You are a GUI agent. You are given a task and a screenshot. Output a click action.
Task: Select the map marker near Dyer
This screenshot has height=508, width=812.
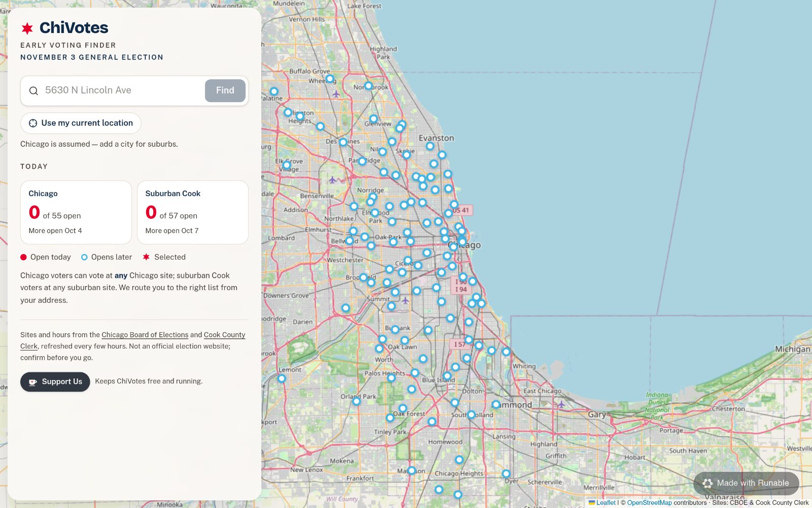[506, 473]
